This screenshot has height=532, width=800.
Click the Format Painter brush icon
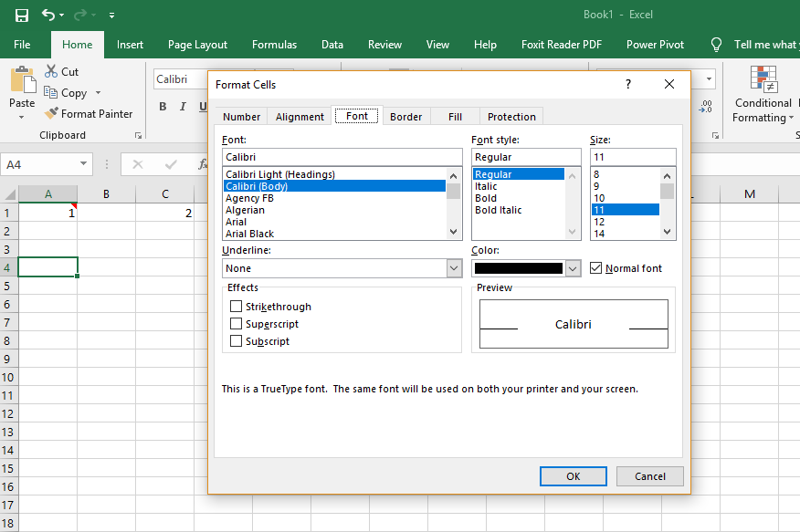(51, 113)
